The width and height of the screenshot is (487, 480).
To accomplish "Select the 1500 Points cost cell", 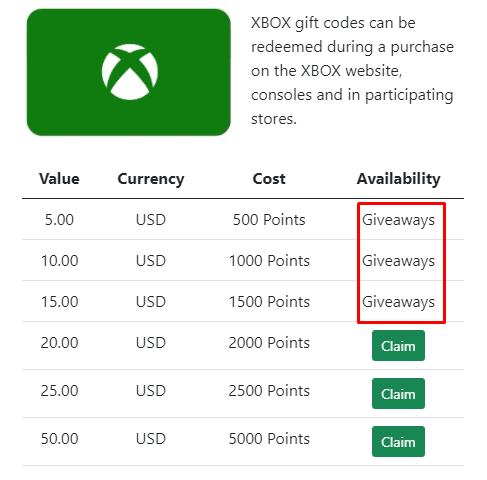I will (269, 302).
